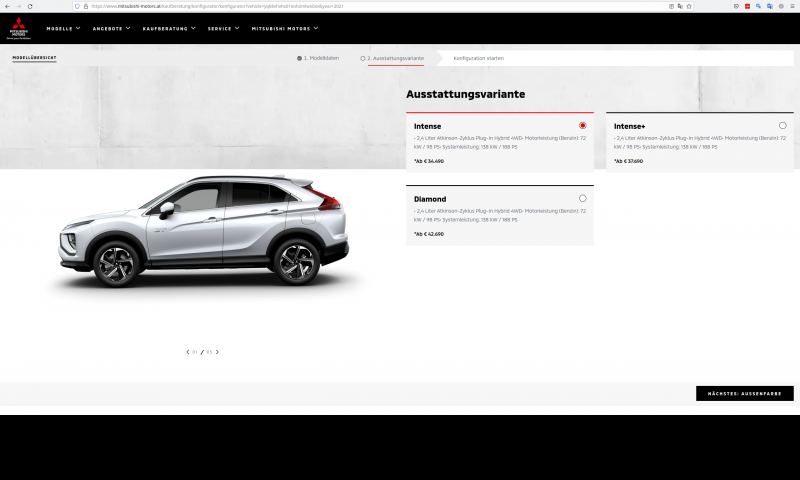Reload the page with refresh icon

[x=30, y=6]
